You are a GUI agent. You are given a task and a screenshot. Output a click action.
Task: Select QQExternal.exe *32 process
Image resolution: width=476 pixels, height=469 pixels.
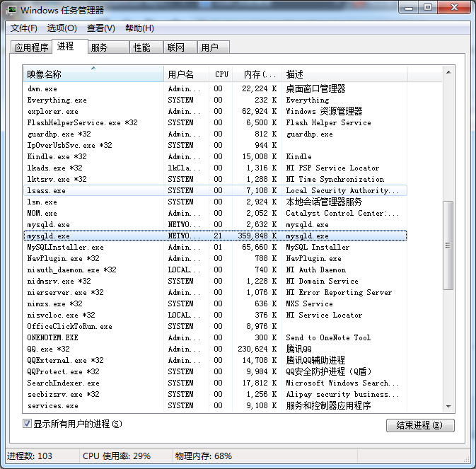tap(215, 360)
